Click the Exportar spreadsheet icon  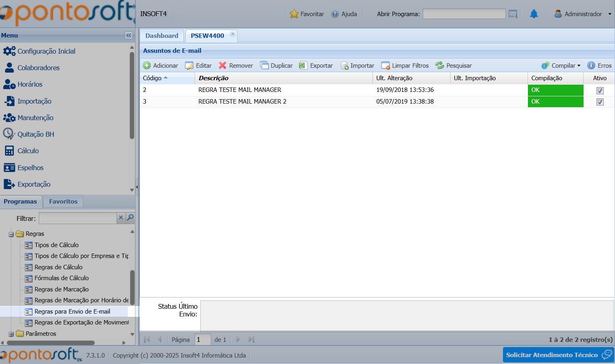click(303, 66)
